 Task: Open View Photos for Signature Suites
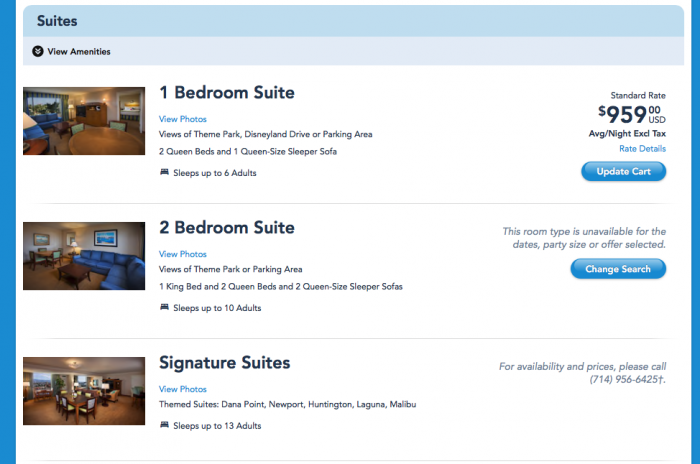(x=183, y=389)
